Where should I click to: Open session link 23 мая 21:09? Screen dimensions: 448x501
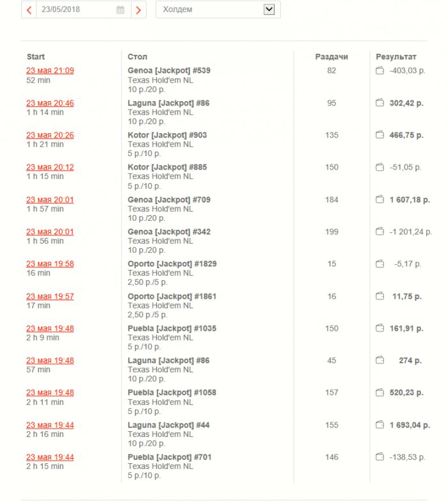tap(50, 70)
